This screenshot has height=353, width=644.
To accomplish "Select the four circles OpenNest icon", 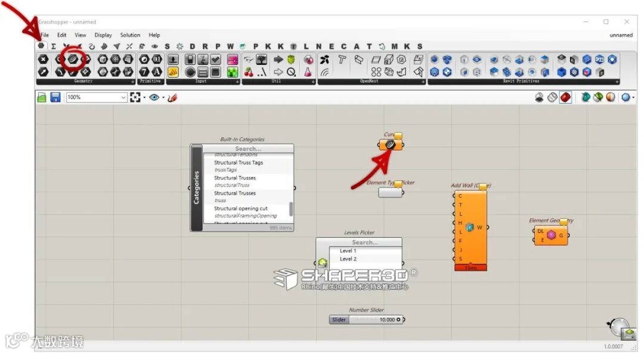I will pyautogui.click(x=376, y=72).
